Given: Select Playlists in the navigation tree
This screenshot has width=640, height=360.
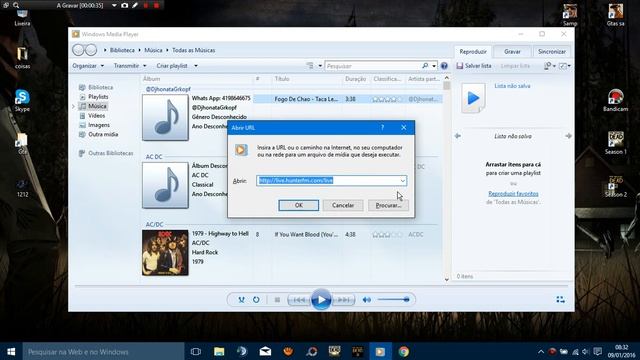Looking at the screenshot, I should pos(94,97).
